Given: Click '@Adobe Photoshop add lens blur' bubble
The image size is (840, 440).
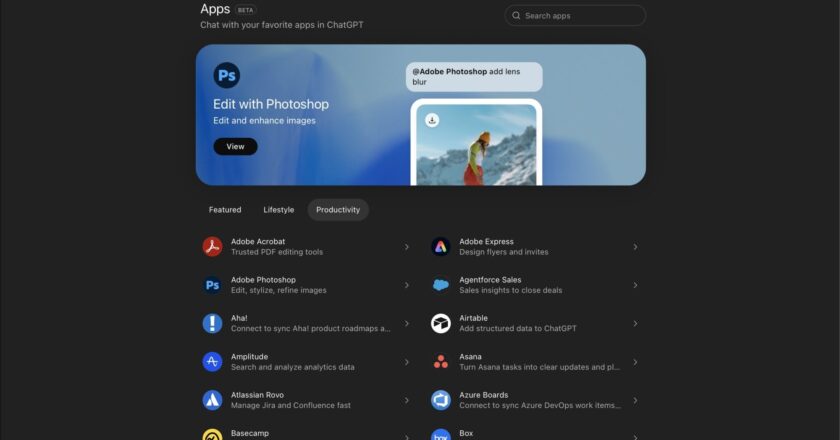Looking at the screenshot, I should [x=474, y=77].
